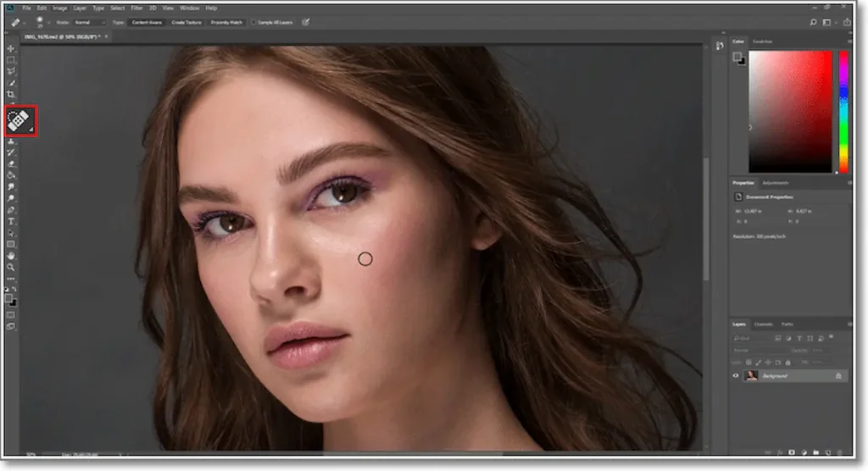Viewport: 868px width, 471px height.
Task: Open the Mode dropdown set to Normal
Action: [x=89, y=22]
